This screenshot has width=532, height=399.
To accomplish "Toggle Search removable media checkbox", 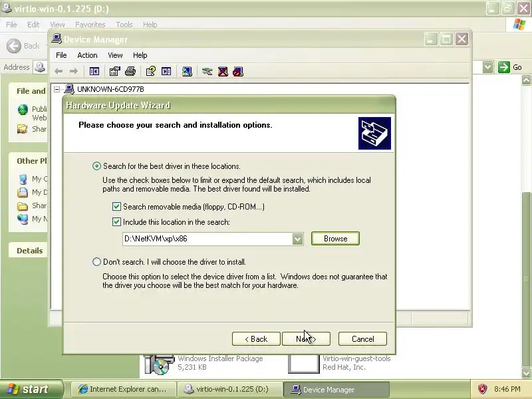I will coord(116,207).
